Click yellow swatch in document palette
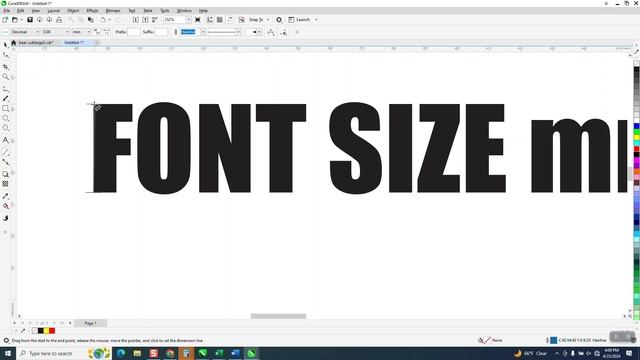The image size is (640, 360). tap(46, 331)
